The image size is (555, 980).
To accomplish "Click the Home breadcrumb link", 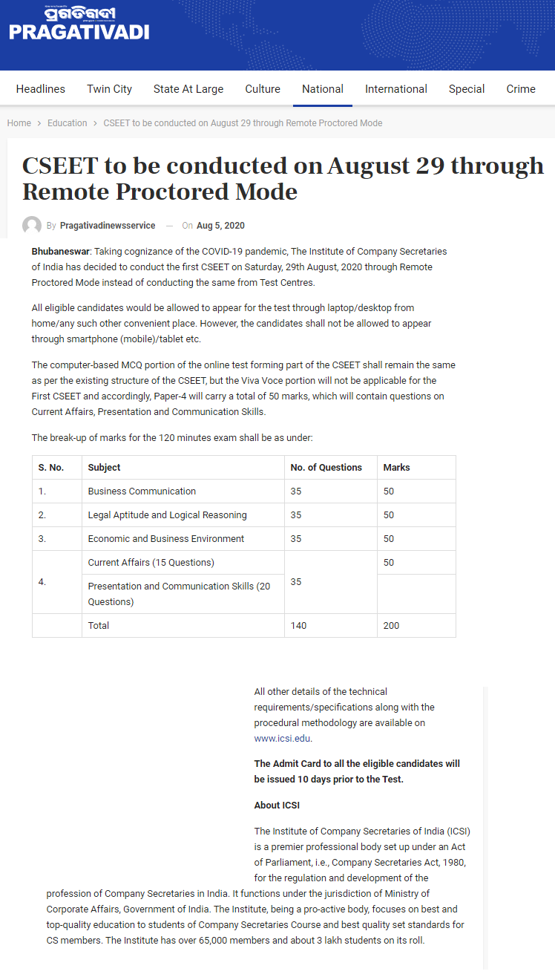I will click(x=19, y=123).
